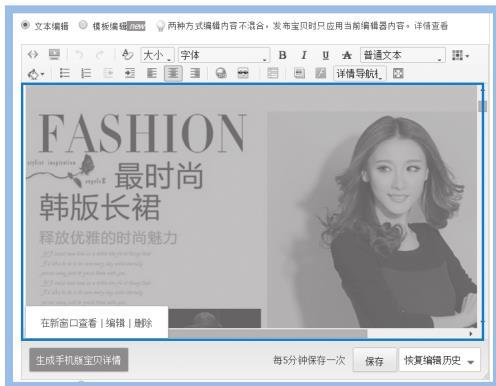Open the 大小 font size dropdown

157,55
